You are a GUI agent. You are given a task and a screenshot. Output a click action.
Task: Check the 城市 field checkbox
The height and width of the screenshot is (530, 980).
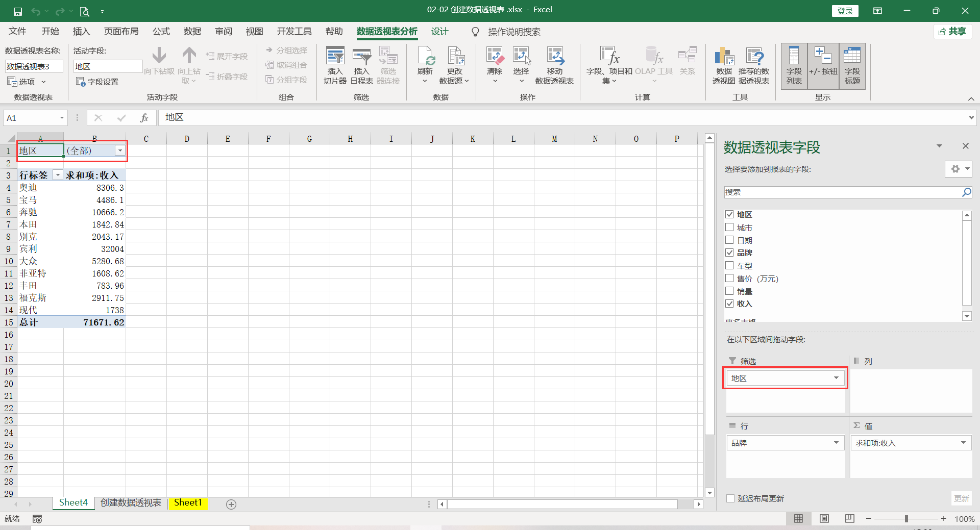click(x=729, y=228)
